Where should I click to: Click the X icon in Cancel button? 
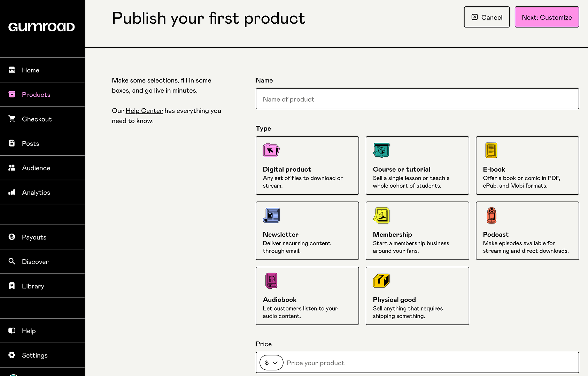coord(474,17)
